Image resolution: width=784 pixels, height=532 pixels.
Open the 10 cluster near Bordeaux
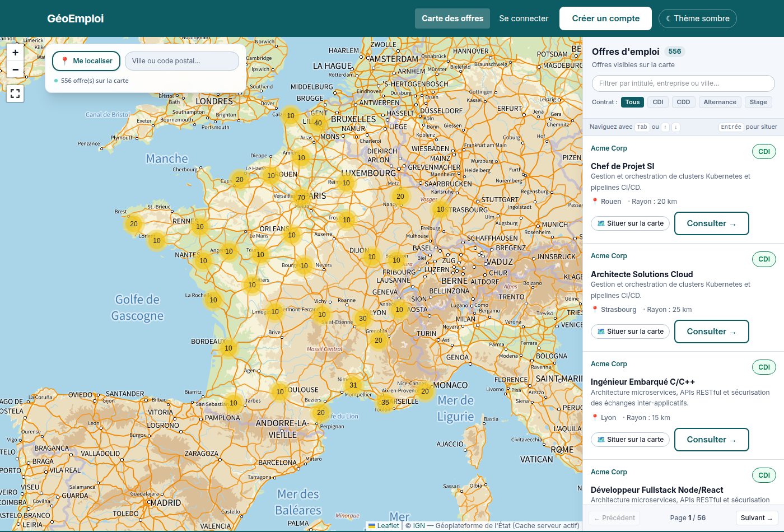[228, 348]
